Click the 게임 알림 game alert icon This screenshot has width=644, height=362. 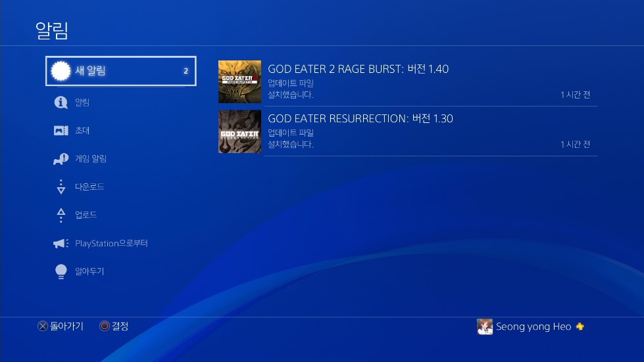(x=61, y=158)
